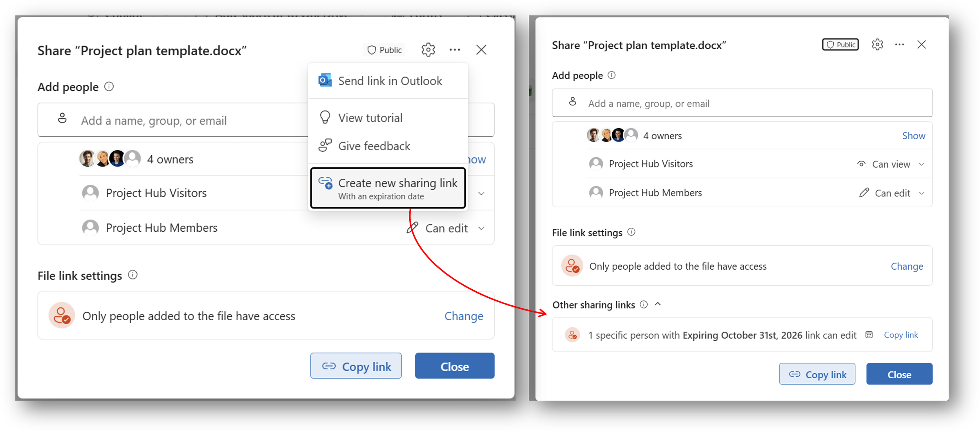Select Send link in Outlook
The height and width of the screenshot is (432, 980).
388,81
